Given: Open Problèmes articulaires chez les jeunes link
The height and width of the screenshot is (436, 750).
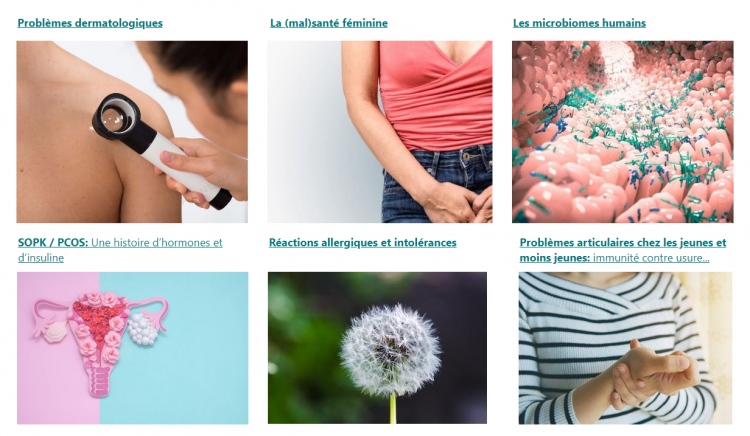Looking at the screenshot, I should coord(623,250).
